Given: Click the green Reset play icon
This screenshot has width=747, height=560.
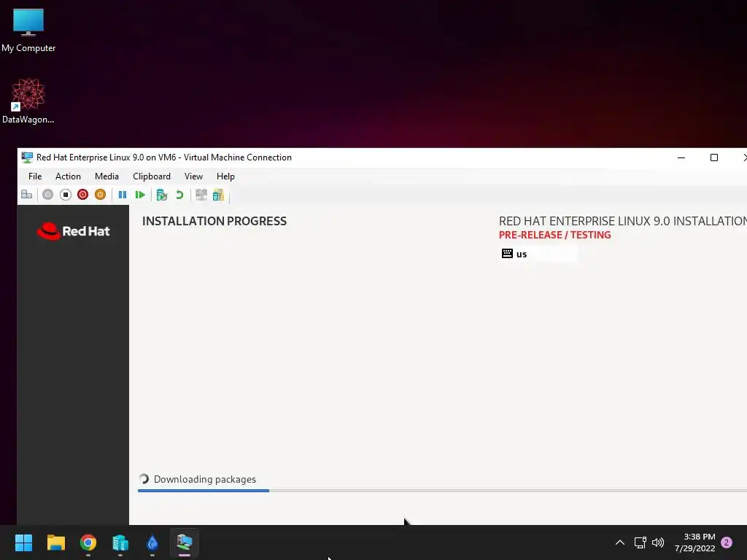Looking at the screenshot, I should [x=140, y=194].
